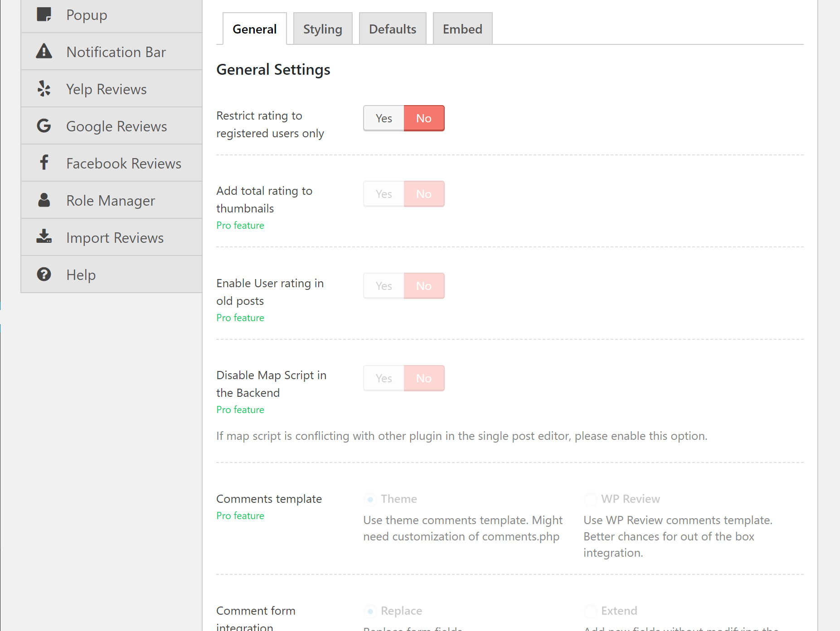Choose Extend for comment form integration
Viewport: 840px width, 631px height.
point(591,611)
